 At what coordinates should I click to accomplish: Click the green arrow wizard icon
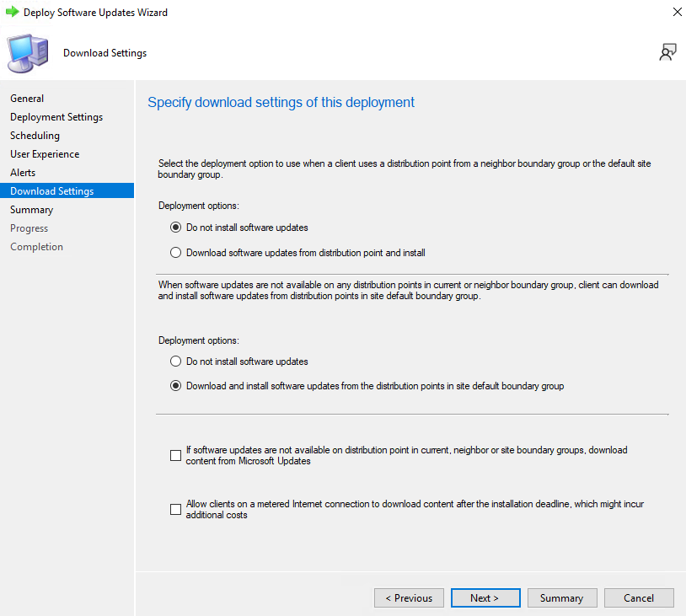click(x=13, y=12)
